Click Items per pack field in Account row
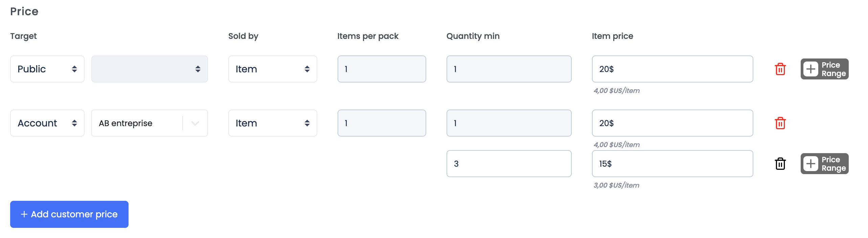The height and width of the screenshot is (238, 868). [x=382, y=123]
